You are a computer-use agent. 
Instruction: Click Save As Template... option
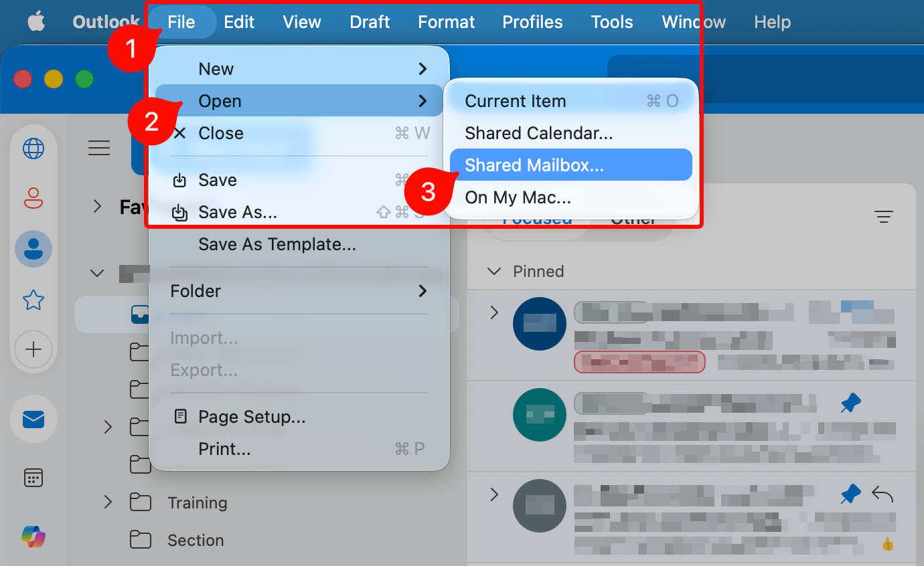pos(277,245)
